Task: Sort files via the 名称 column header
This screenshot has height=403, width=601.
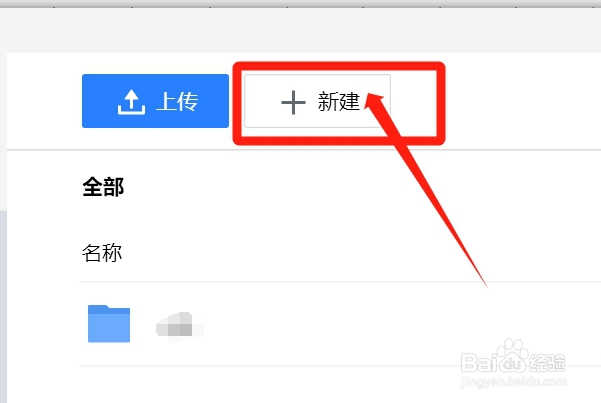Action: pyautogui.click(x=102, y=253)
